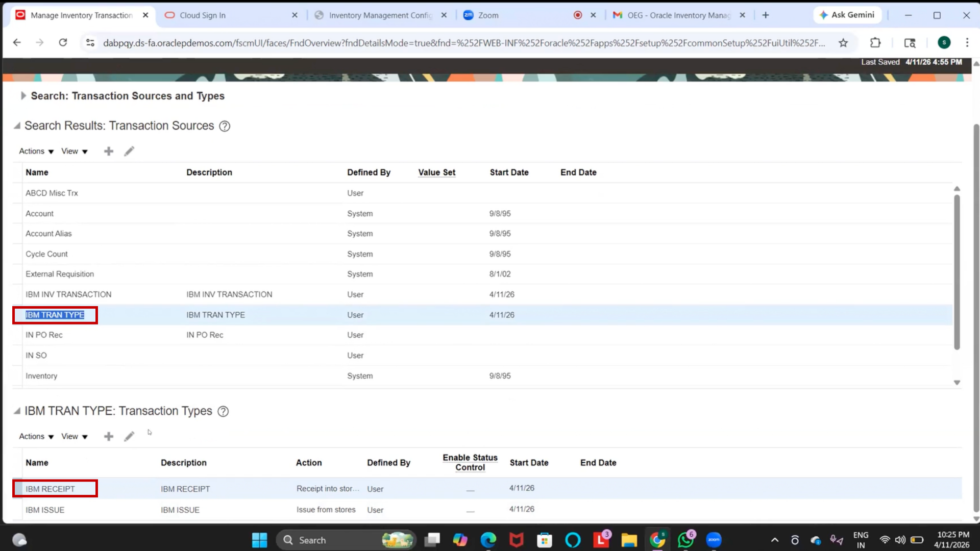
Task: Open Microsoft Store from taskbar
Action: (545, 540)
